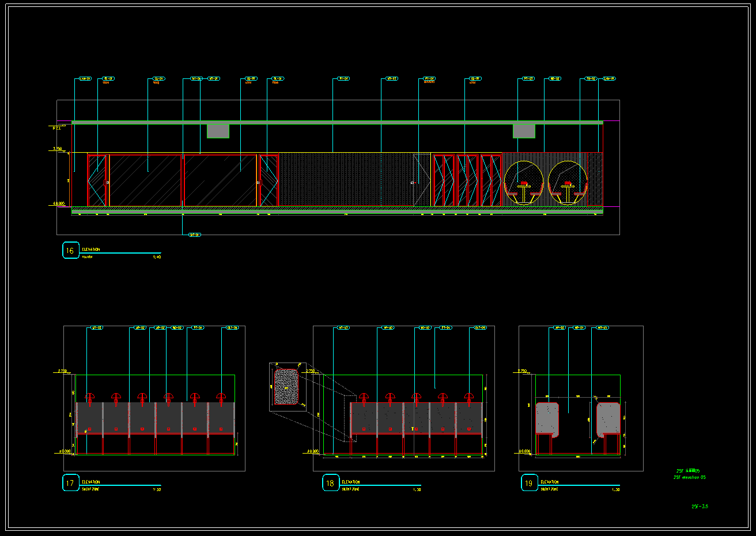Click the 2.750 level marker in drawing 18
Viewport: 756px width, 536px height.
[x=311, y=371]
